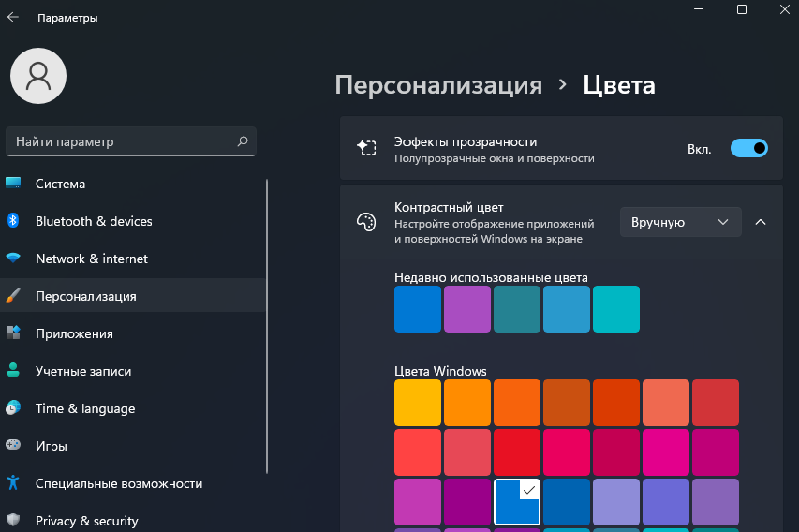Open Специальные возможности page

point(133,483)
